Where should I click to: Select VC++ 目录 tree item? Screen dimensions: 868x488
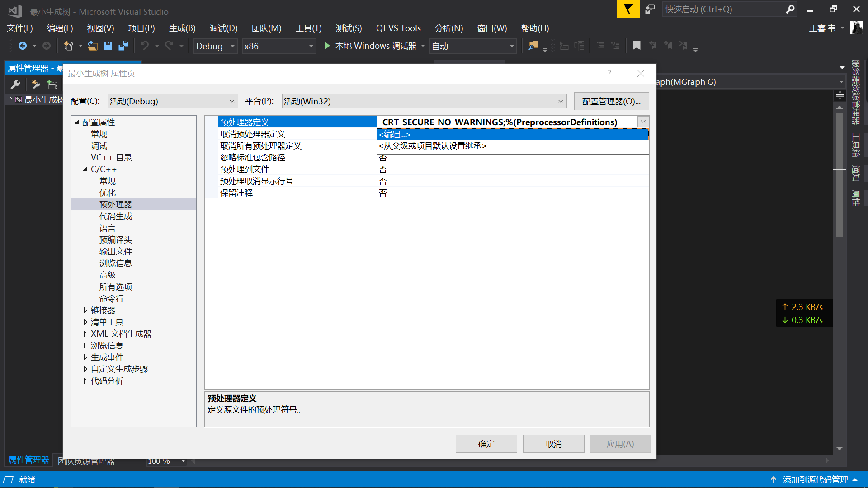tap(111, 157)
